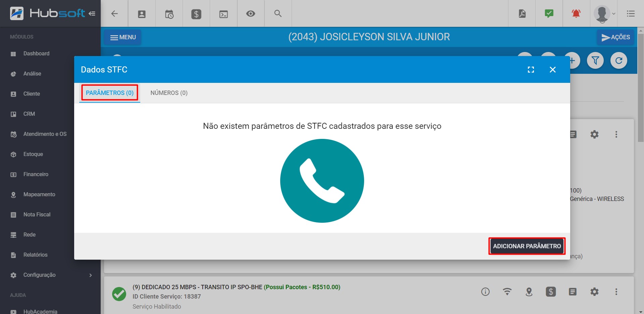Open the financial dollar icon in the top toolbar
This screenshot has height=314, width=644.
point(196,13)
